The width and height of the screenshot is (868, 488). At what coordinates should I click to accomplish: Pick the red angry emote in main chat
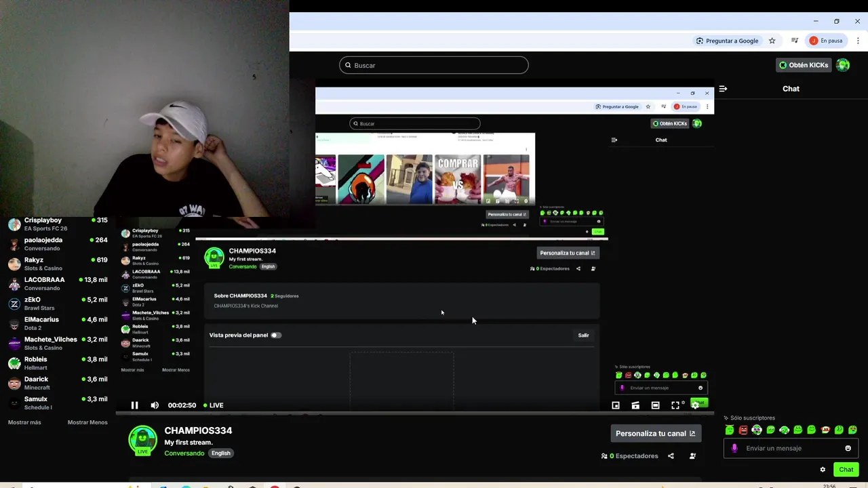(x=743, y=430)
